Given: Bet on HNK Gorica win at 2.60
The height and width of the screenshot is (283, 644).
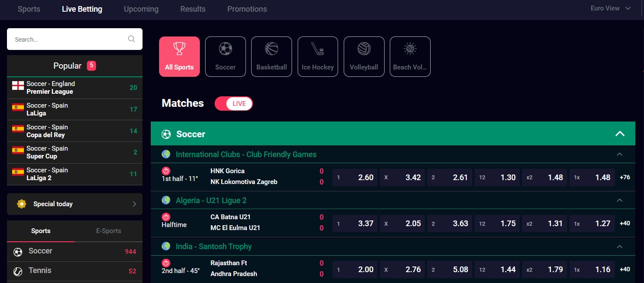Looking at the screenshot, I should [x=355, y=177].
